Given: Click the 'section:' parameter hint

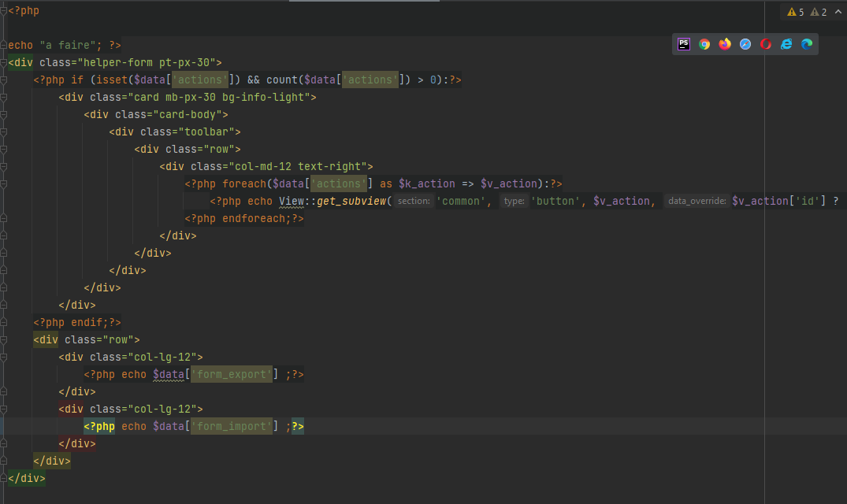Looking at the screenshot, I should (x=414, y=202).
